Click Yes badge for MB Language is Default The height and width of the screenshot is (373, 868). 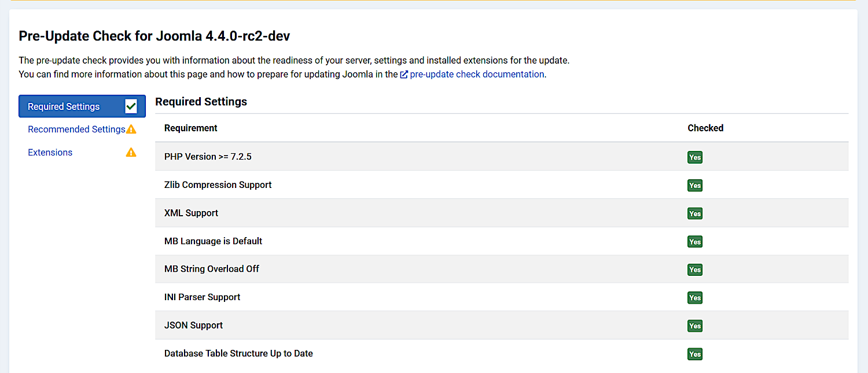point(695,242)
